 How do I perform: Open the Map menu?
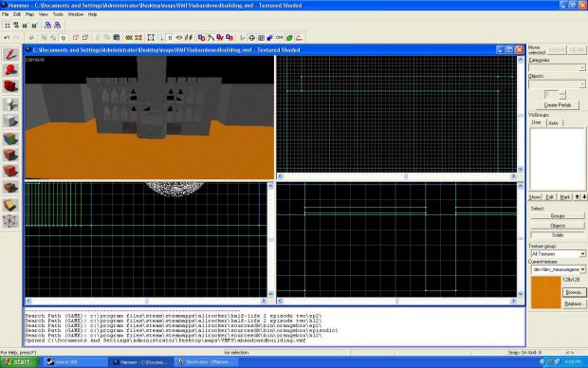tap(29, 14)
